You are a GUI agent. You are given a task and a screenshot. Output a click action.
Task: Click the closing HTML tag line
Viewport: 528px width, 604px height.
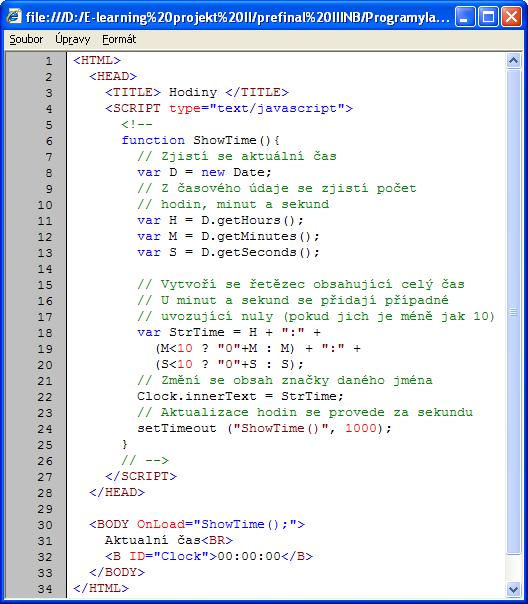coord(101,588)
